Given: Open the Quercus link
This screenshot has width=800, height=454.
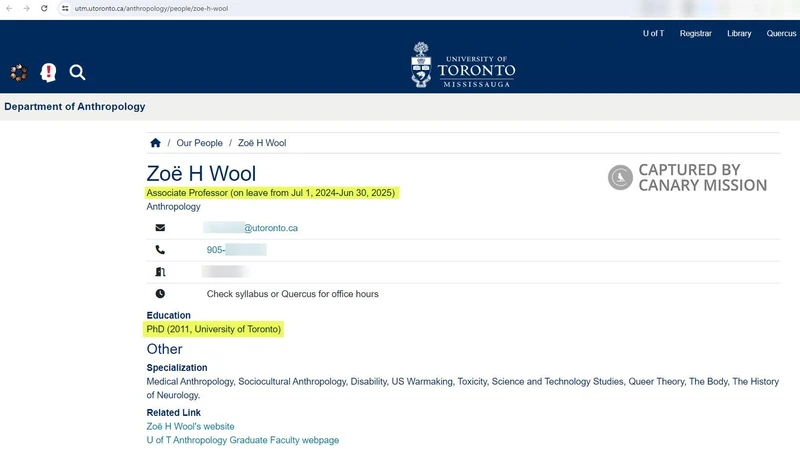Looking at the screenshot, I should click(x=781, y=33).
